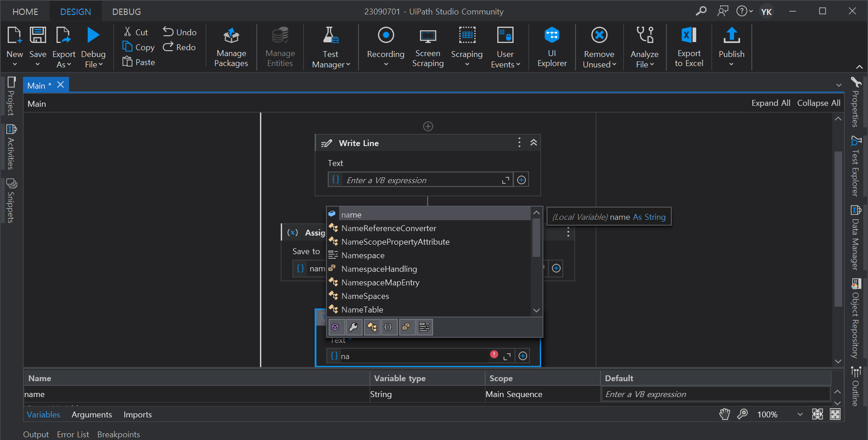Open Write Line options menu dots
The width and height of the screenshot is (868, 440).
[x=519, y=142]
